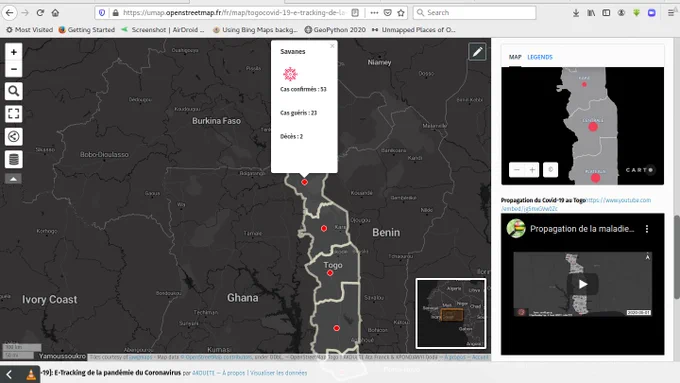Open the browser hamburger menu
This screenshot has width=680, height=383.
pos(671,13)
